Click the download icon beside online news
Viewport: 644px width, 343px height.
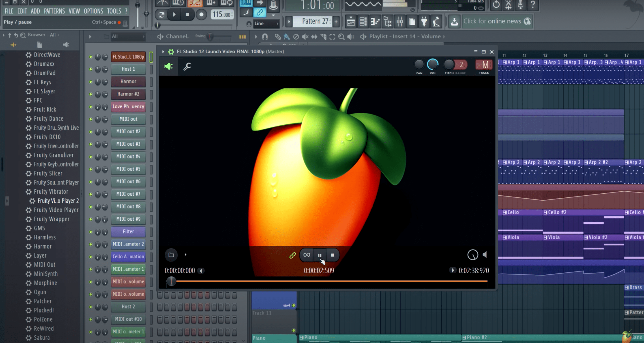click(x=454, y=22)
